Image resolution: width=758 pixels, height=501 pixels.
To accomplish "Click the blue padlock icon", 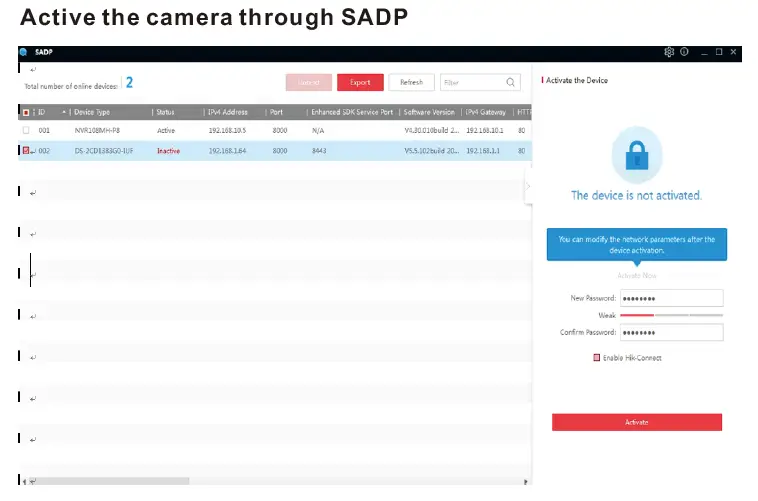I will [x=637, y=156].
